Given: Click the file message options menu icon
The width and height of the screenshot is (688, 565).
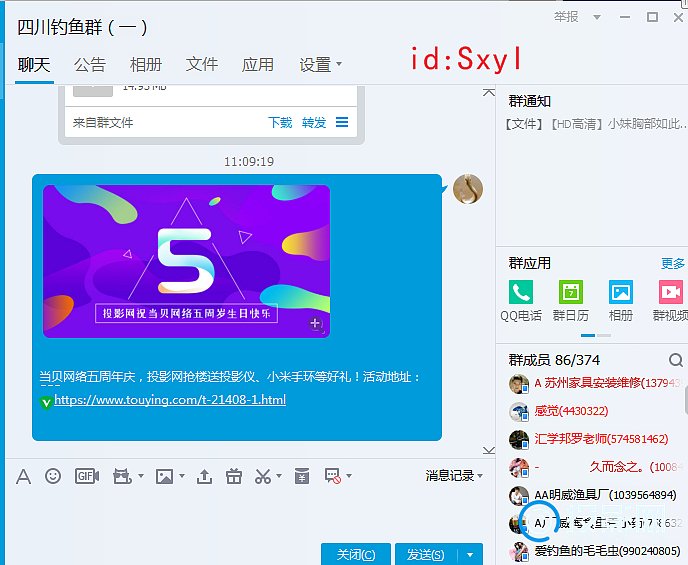Looking at the screenshot, I should [x=342, y=122].
